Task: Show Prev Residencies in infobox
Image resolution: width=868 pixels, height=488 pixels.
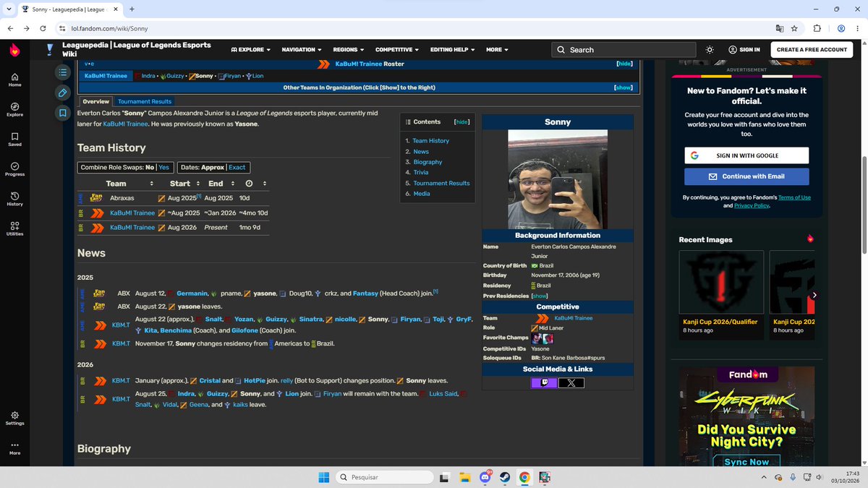Action: (x=540, y=296)
